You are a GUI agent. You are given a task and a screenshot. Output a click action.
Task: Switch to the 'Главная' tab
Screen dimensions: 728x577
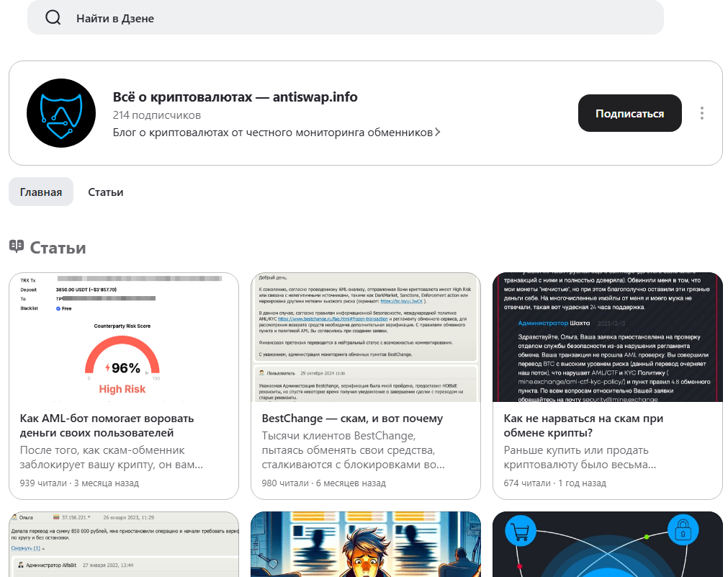pos(41,192)
